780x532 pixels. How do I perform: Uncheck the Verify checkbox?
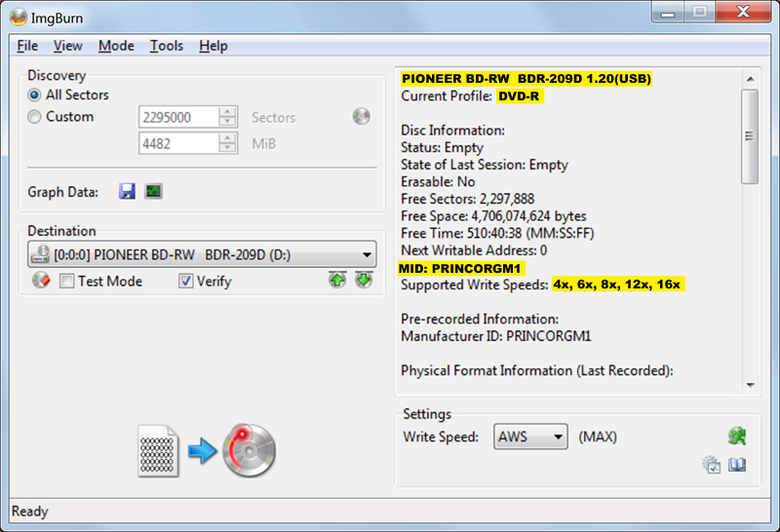point(185,282)
